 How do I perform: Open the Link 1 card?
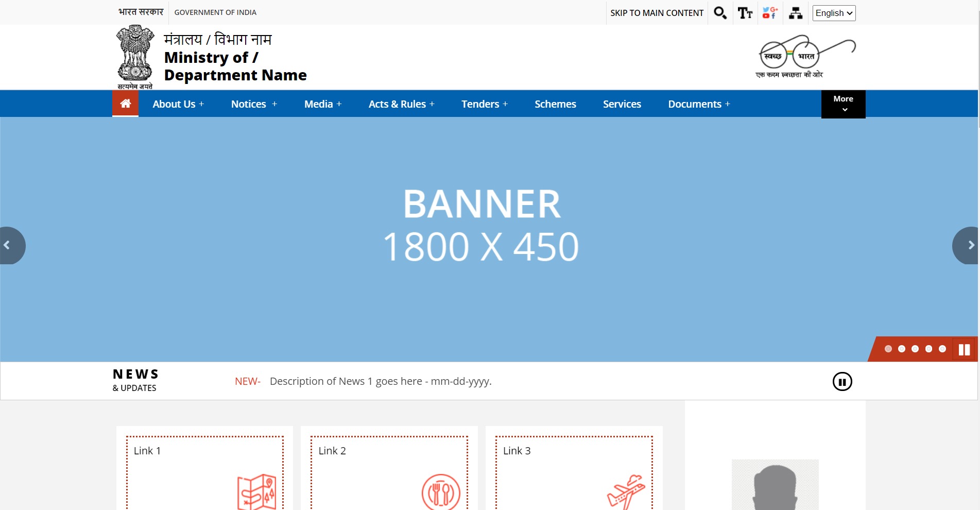[x=204, y=471]
